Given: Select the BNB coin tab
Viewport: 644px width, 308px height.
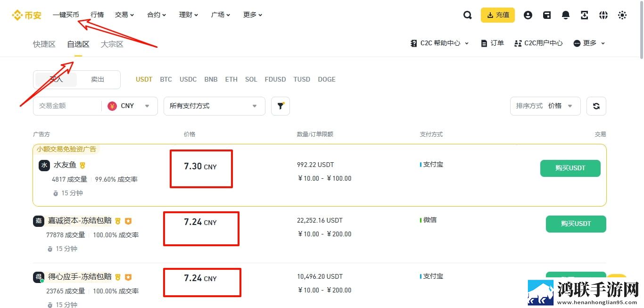Looking at the screenshot, I should (x=211, y=80).
